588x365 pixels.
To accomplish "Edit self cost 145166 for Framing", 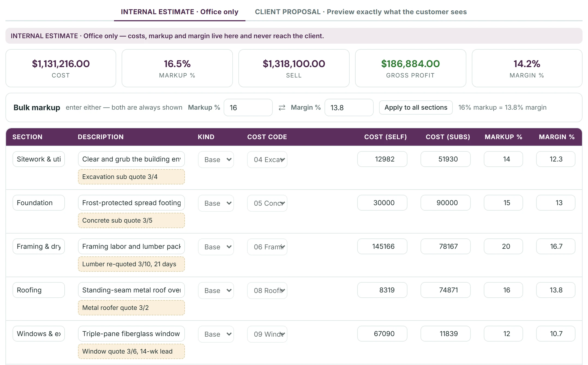I will [382, 246].
